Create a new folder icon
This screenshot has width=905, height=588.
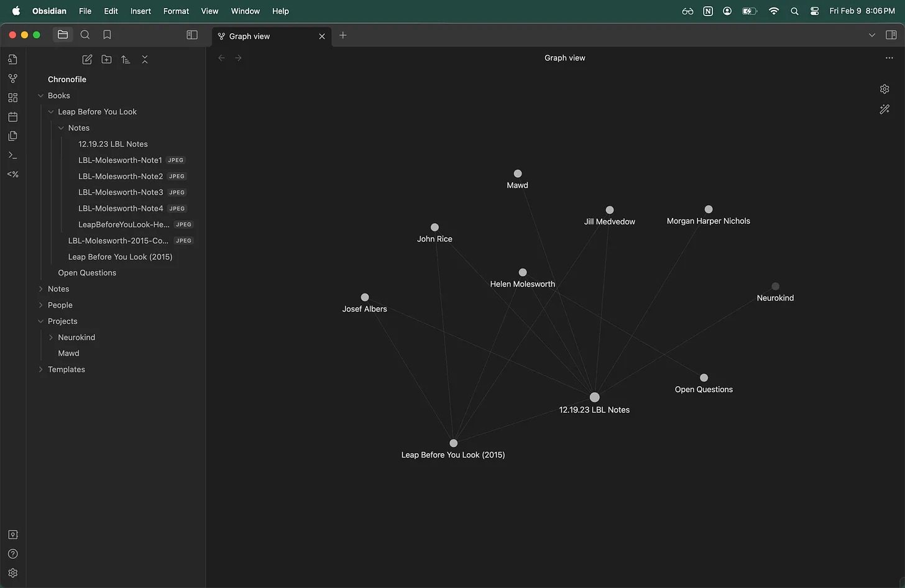(106, 59)
